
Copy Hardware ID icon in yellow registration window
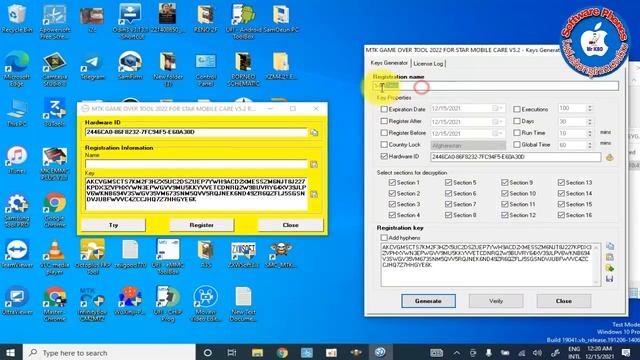point(314,132)
